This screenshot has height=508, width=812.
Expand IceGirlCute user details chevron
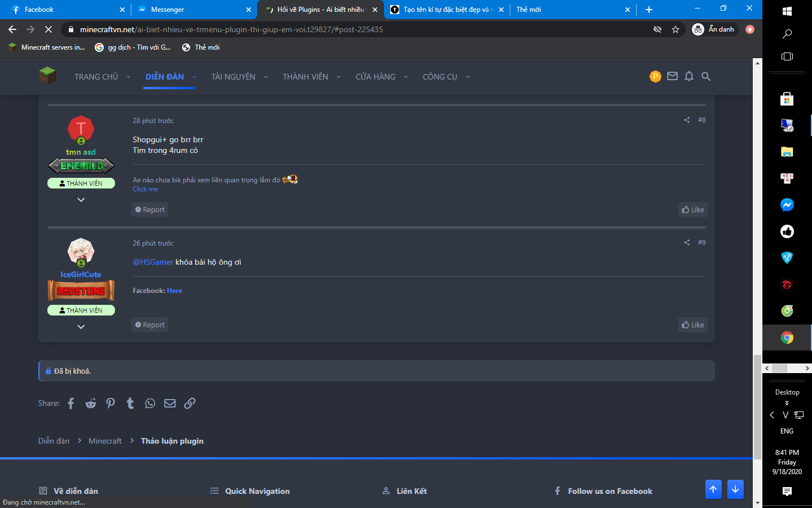coord(81,327)
